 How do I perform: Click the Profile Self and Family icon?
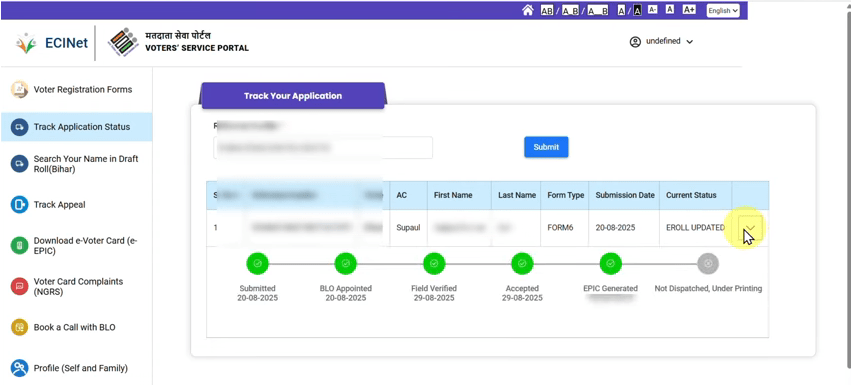coord(20,368)
